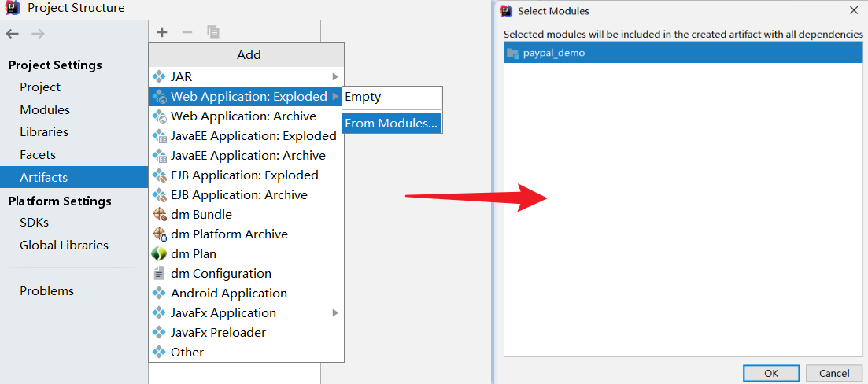This screenshot has width=868, height=384.
Task: Open Global Libraries in Platform Settings
Action: [64, 246]
